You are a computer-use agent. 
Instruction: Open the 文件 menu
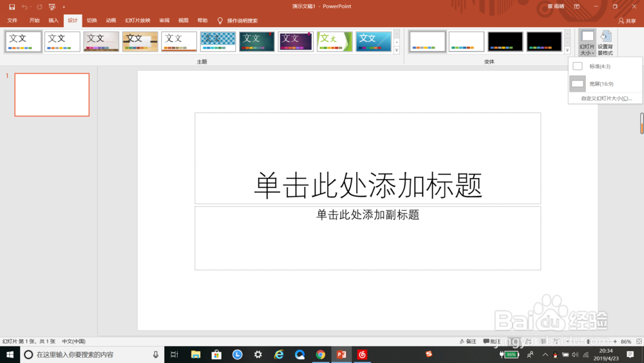pos(12,21)
